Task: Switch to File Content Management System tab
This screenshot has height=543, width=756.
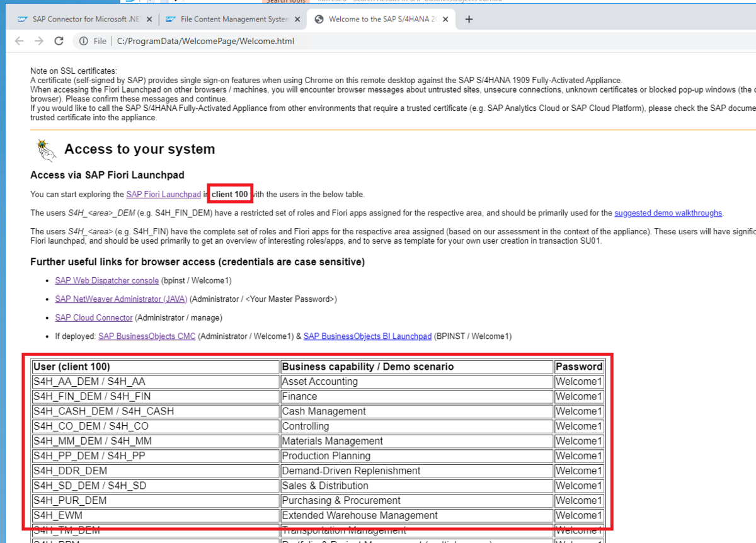Action: click(232, 20)
